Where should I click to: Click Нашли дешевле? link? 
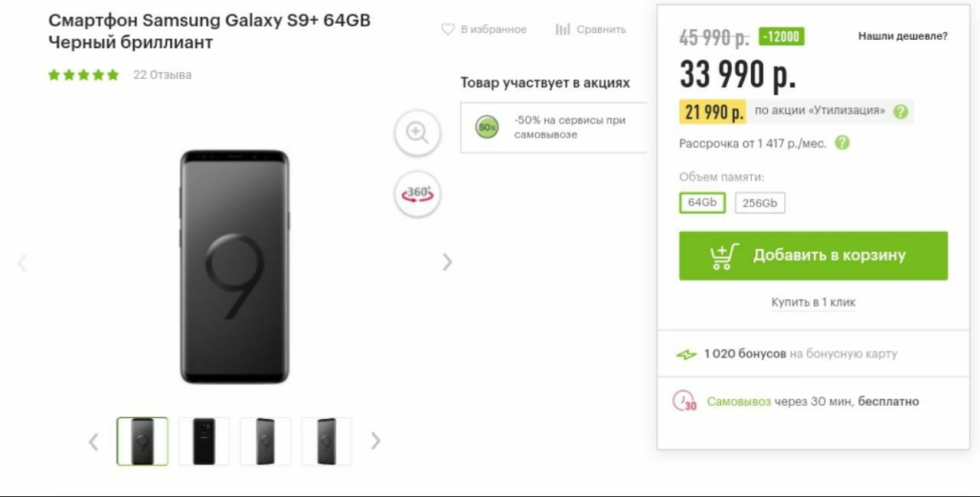[x=903, y=36]
